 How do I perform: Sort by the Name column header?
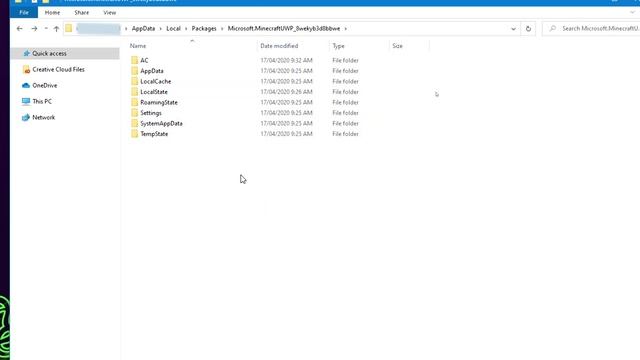point(138,46)
